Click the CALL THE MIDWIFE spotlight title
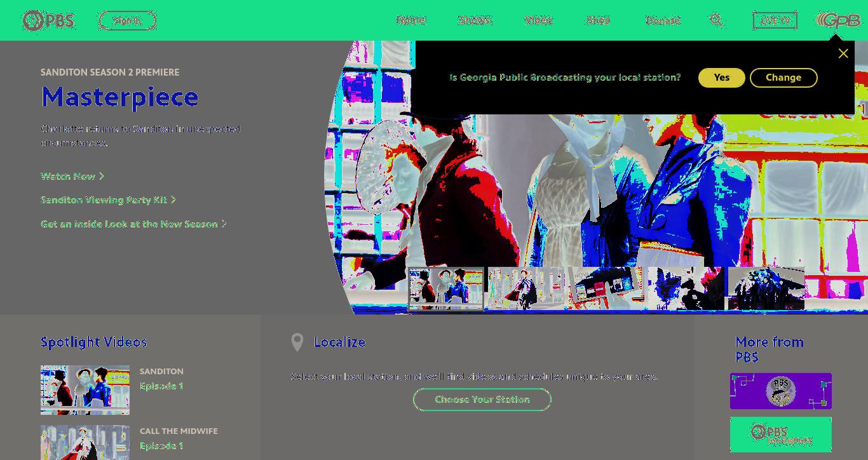 [x=179, y=431]
